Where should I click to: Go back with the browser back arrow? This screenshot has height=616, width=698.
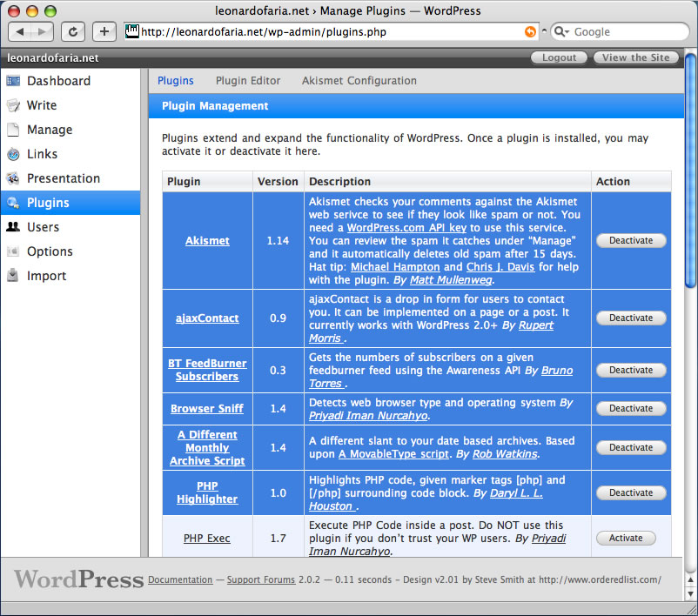click(20, 31)
